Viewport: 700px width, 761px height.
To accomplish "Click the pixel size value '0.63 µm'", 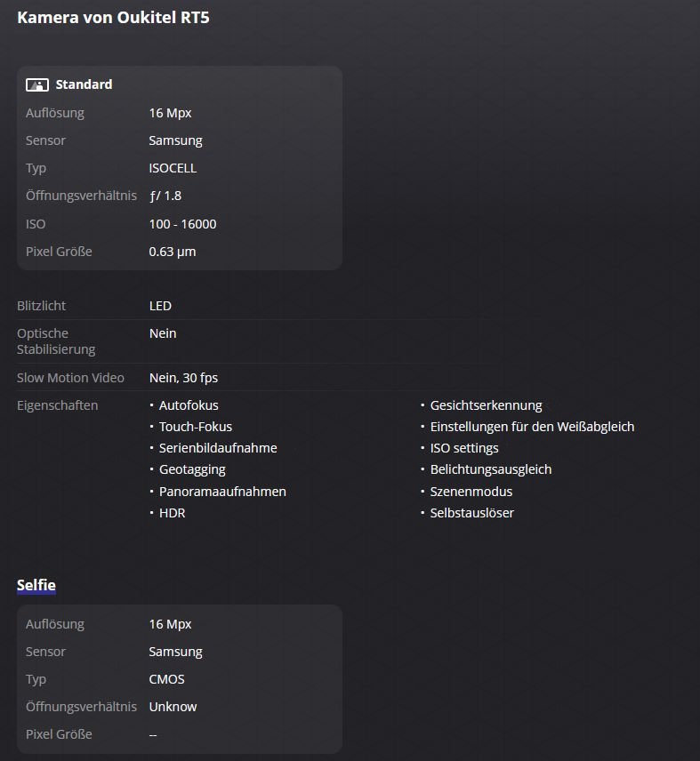I will pyautogui.click(x=173, y=252).
